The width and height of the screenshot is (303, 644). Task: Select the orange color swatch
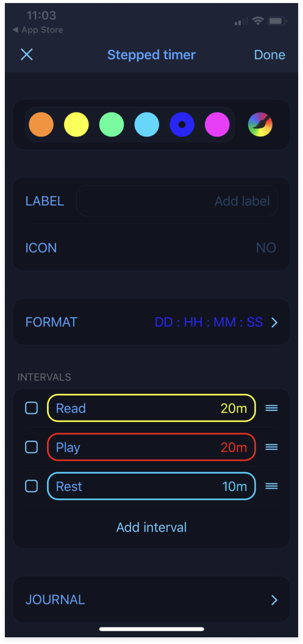[41, 124]
